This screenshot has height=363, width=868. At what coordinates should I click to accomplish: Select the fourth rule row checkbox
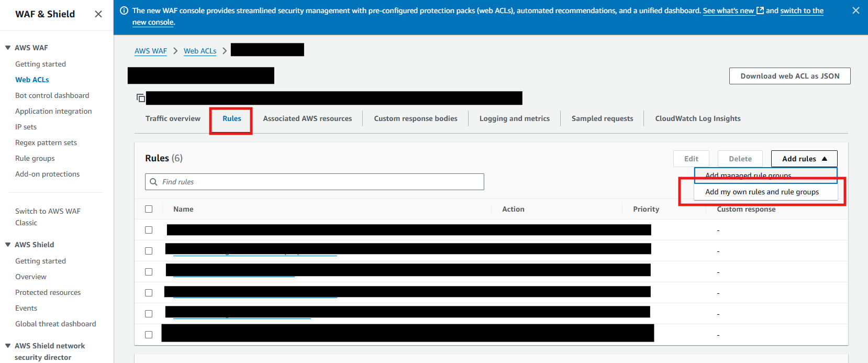pyautogui.click(x=149, y=293)
